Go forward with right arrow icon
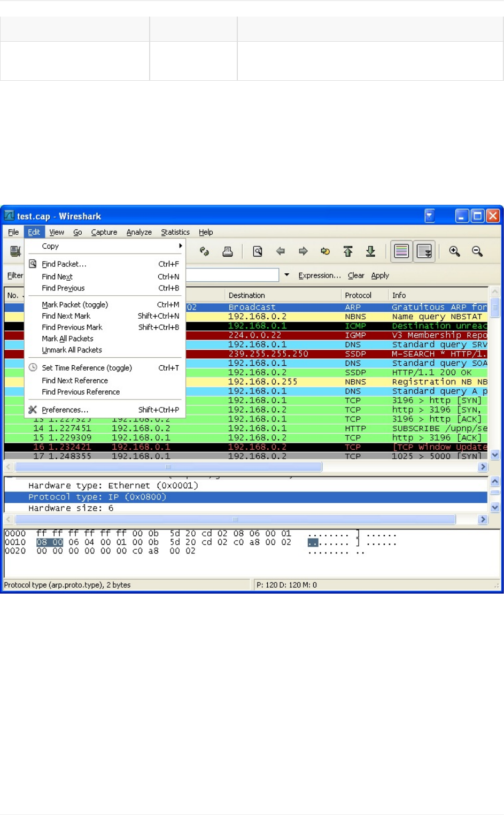Viewport: 504px width, 815px height. 303,251
